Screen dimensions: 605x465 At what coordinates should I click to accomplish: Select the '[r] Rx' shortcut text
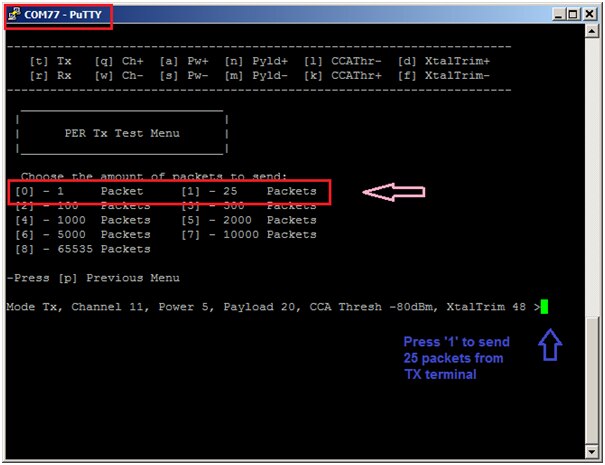click(x=51, y=76)
